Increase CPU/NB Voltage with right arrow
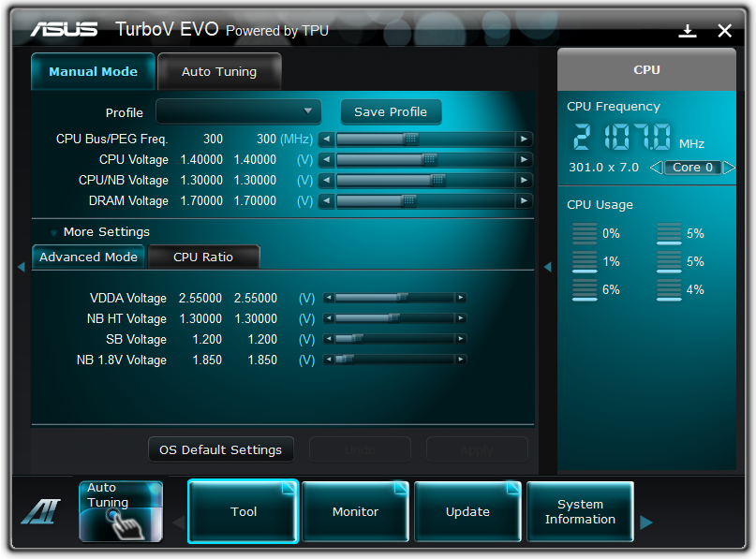 pos(524,180)
